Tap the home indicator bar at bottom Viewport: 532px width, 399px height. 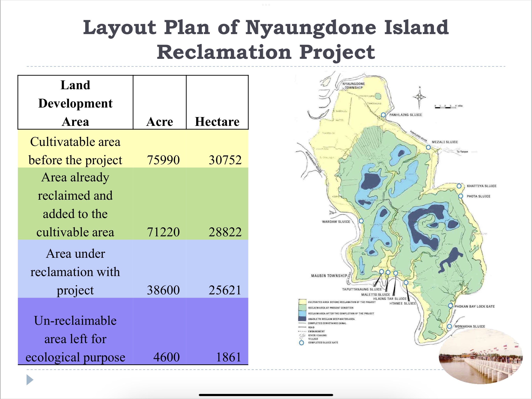[266, 395]
